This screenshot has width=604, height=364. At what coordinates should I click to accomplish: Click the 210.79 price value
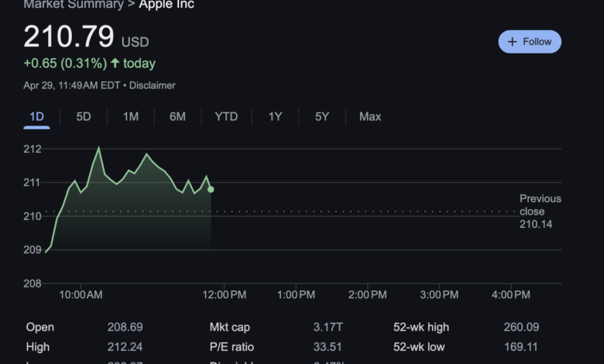(69, 36)
